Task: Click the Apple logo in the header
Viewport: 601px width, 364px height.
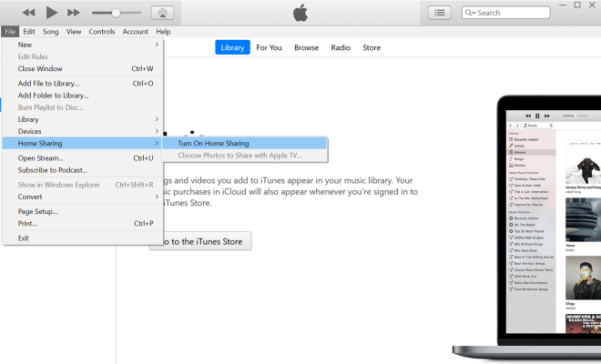Action: coord(300,13)
